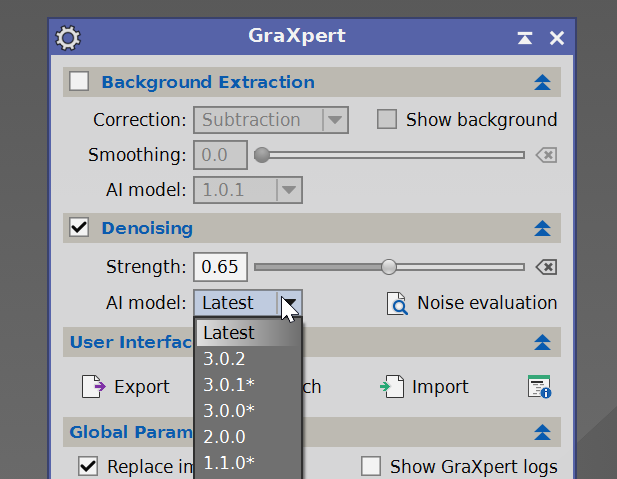Image resolution: width=617 pixels, height=479 pixels.
Task: Click the Denoising section title
Action: pos(147,228)
